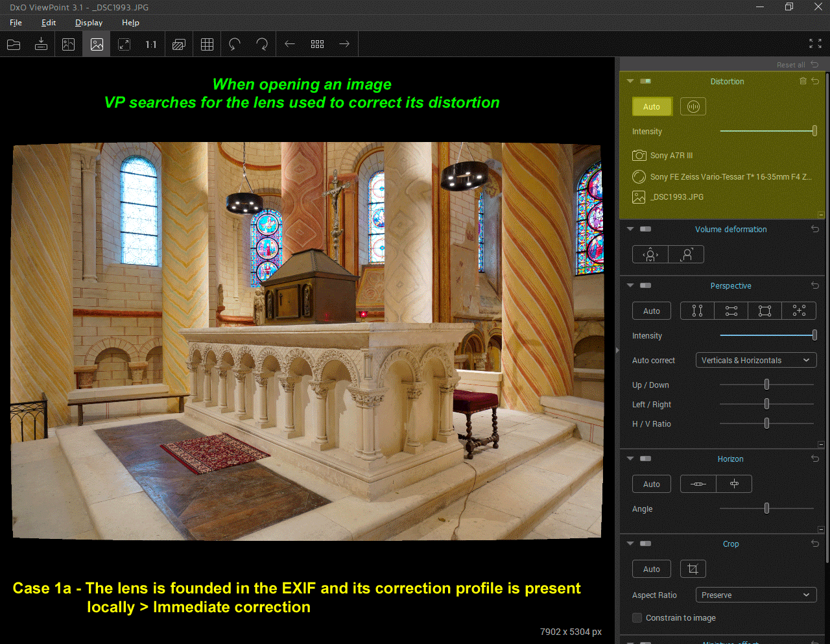Screen dimensions: 830x644
Task: Collapse the Horizon palette
Action: coord(630,459)
